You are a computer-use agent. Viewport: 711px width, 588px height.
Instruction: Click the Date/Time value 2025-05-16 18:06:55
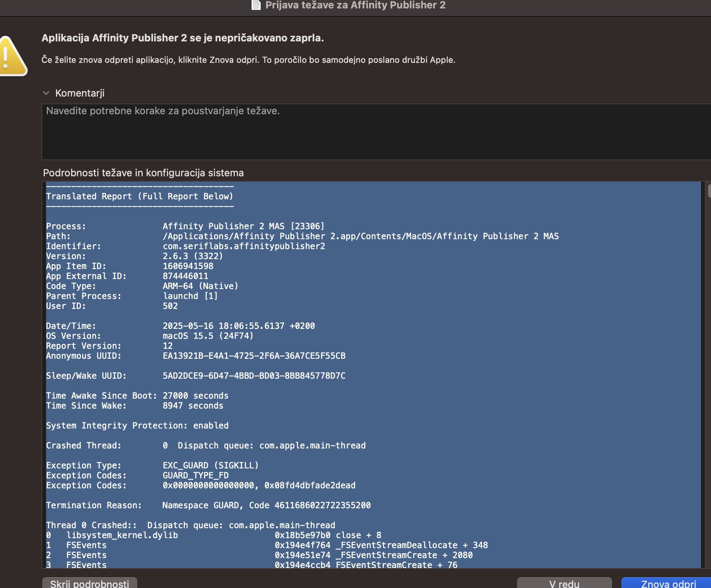pos(239,326)
